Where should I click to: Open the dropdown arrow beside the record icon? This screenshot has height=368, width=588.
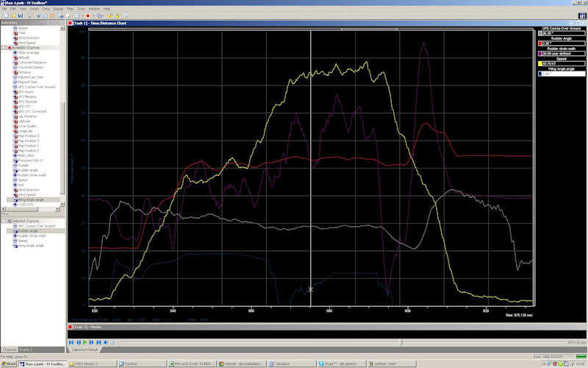93,15
